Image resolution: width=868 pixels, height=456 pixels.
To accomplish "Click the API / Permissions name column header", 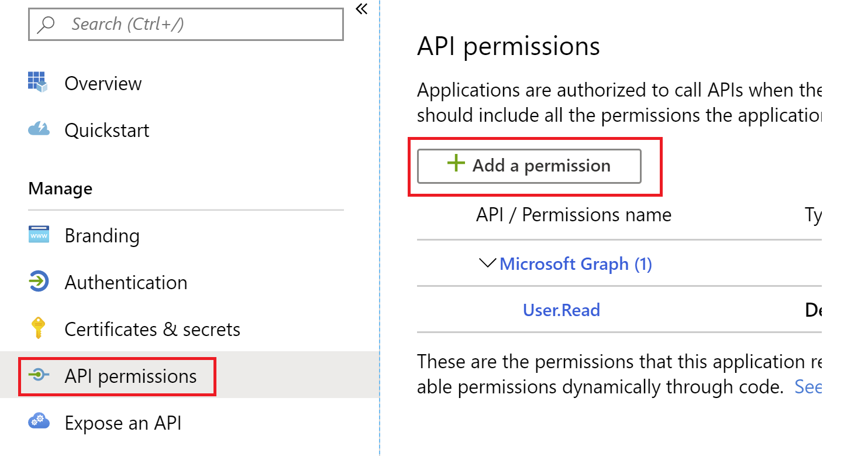I will point(573,214).
